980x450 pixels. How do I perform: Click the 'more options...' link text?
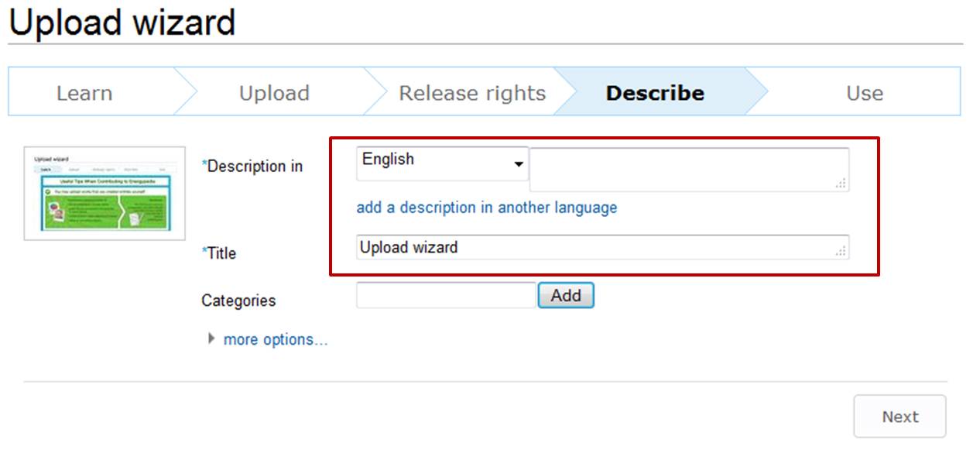click(x=276, y=340)
